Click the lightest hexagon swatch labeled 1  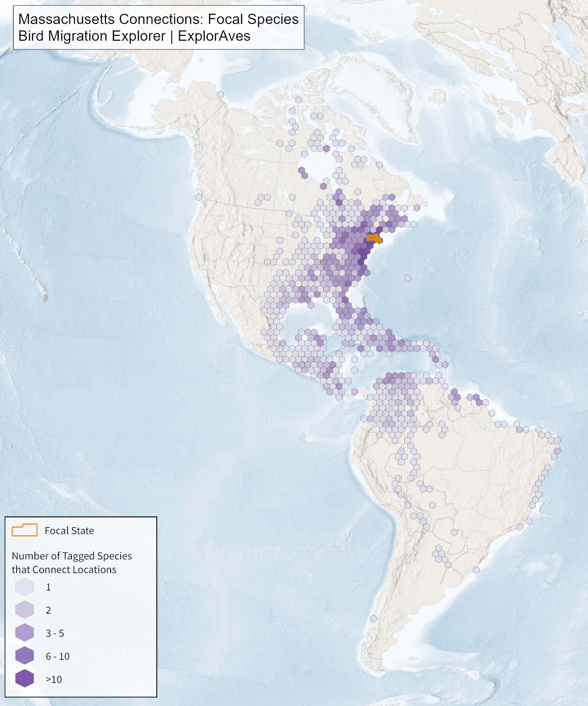coord(24,587)
